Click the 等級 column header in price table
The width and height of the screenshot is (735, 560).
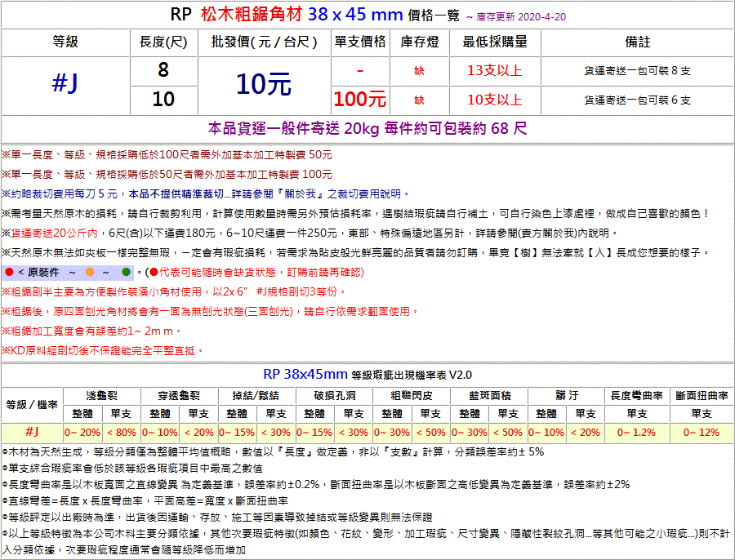click(65, 42)
